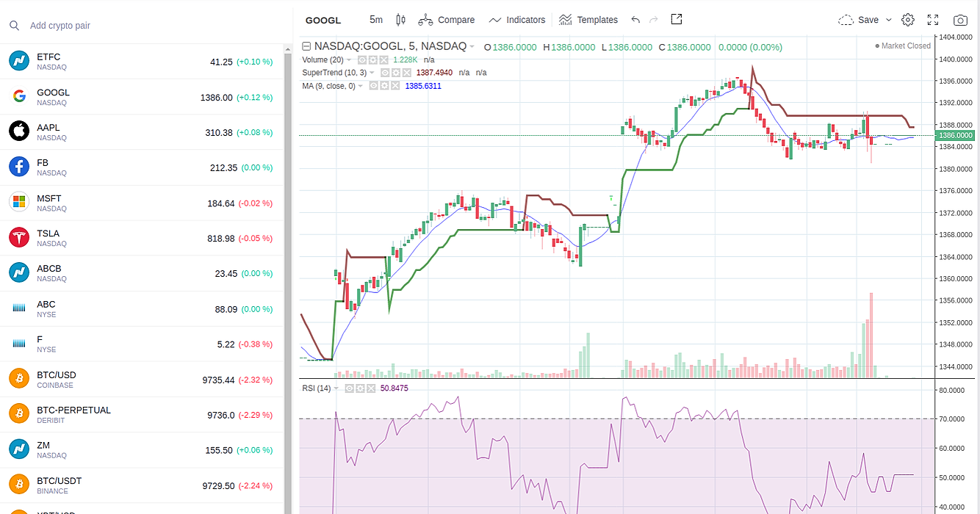Click the RSI value 50.8475
Viewport: 980px width, 514px height.
click(x=394, y=388)
